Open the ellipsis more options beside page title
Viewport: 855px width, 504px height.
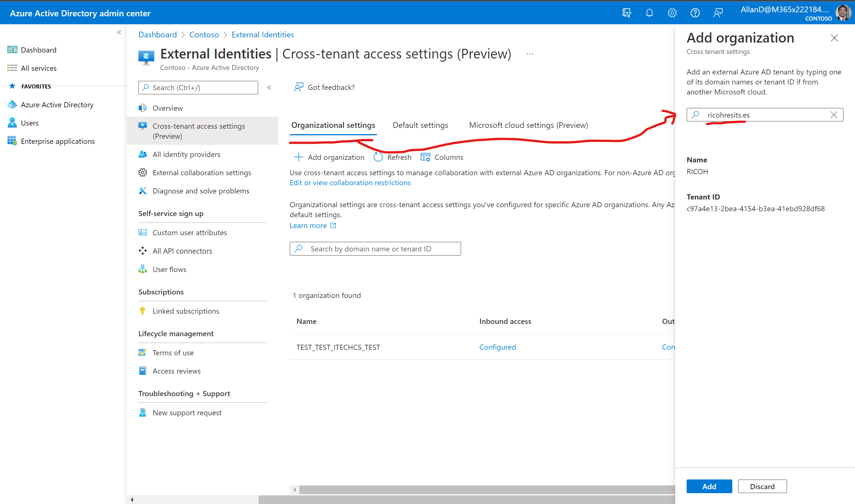530,54
